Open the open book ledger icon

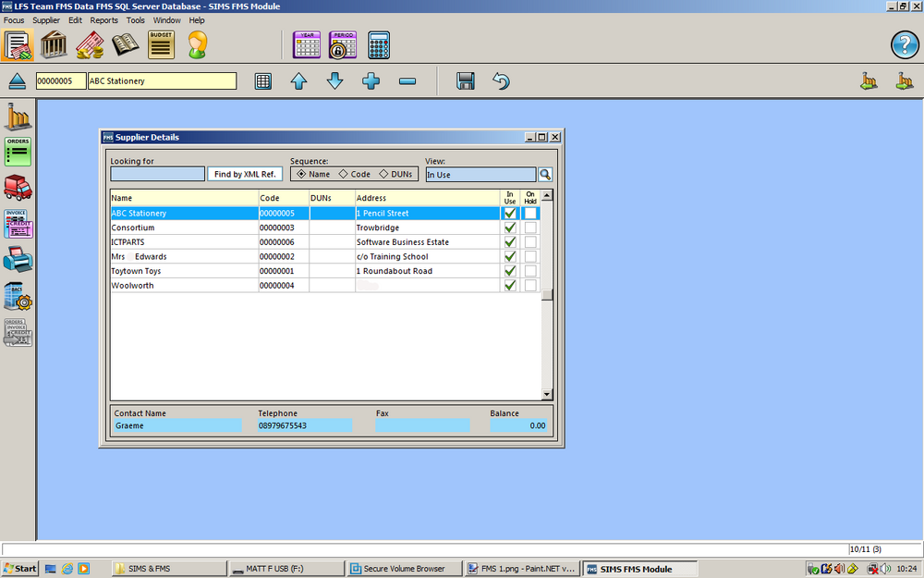126,44
